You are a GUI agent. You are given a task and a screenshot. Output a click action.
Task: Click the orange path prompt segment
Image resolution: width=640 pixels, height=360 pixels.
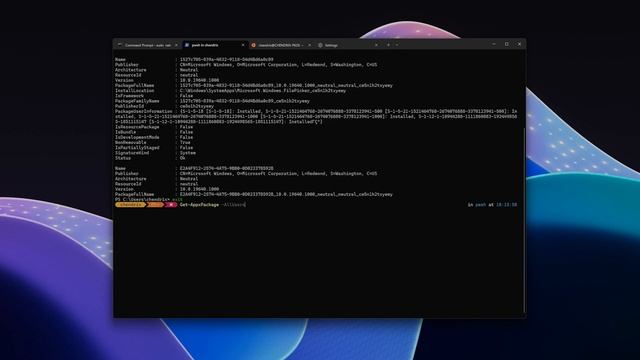coord(155,205)
